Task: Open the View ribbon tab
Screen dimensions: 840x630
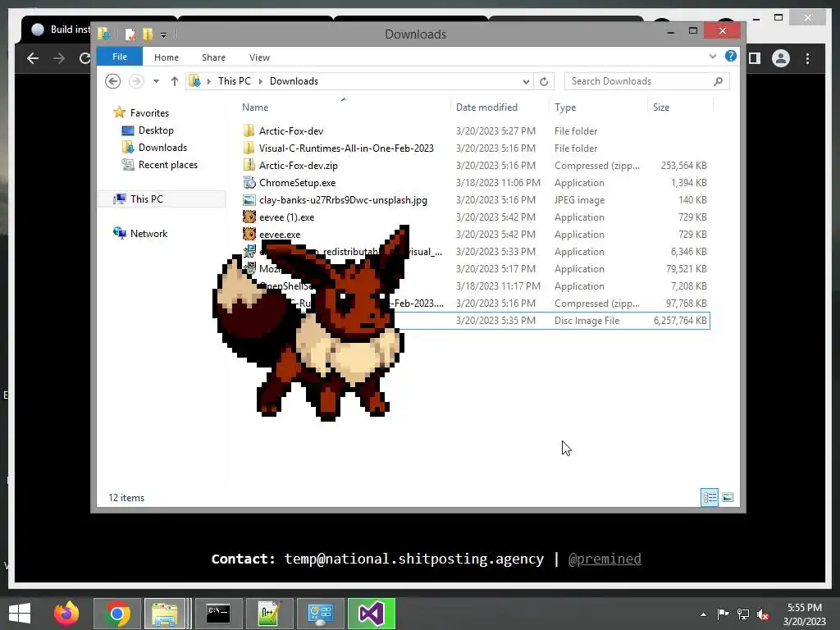Action: coord(259,57)
